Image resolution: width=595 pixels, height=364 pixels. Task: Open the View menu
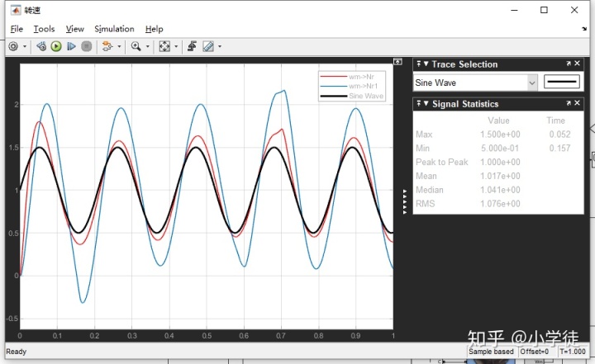pyautogui.click(x=74, y=29)
